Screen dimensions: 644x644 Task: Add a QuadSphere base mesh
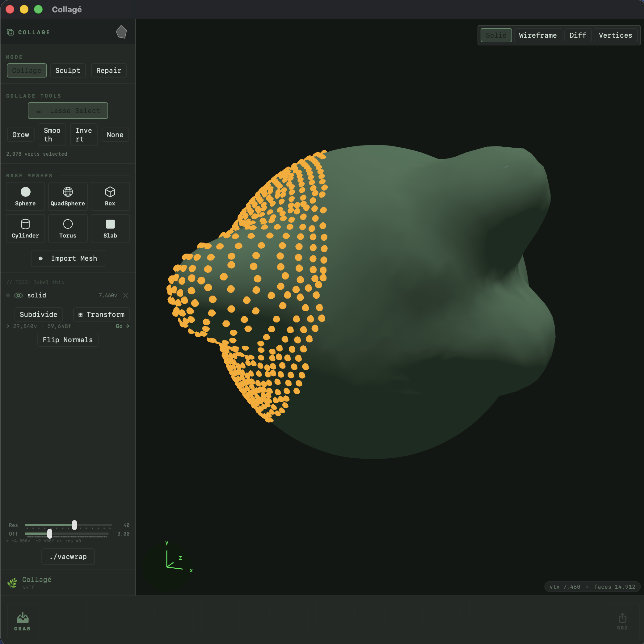tap(68, 196)
